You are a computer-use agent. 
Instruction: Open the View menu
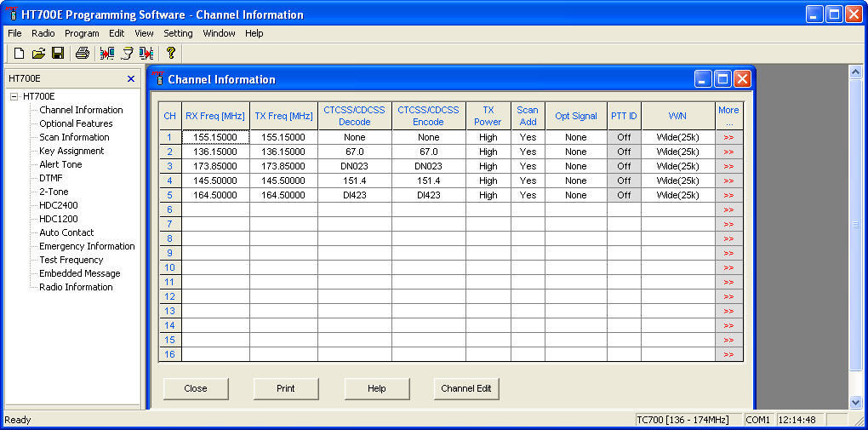click(144, 33)
